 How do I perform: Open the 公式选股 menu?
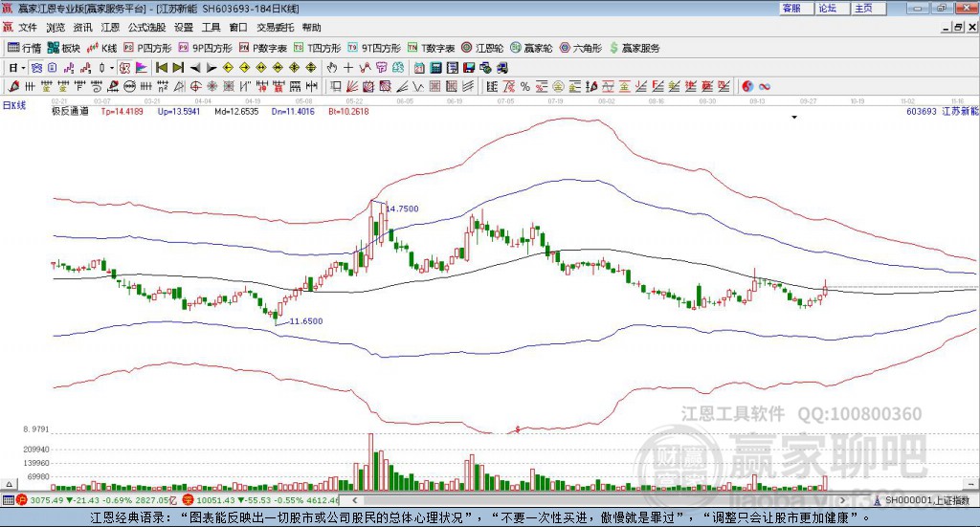tap(146, 28)
